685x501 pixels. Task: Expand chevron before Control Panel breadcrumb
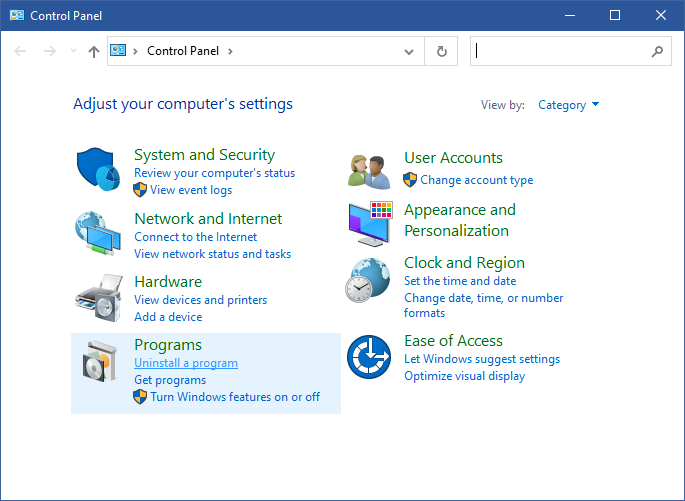[135, 52]
